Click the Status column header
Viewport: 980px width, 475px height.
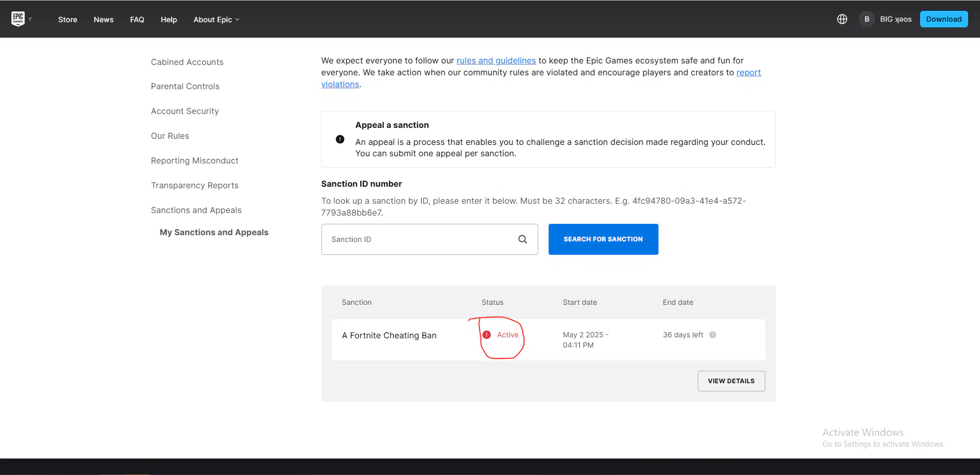(492, 302)
